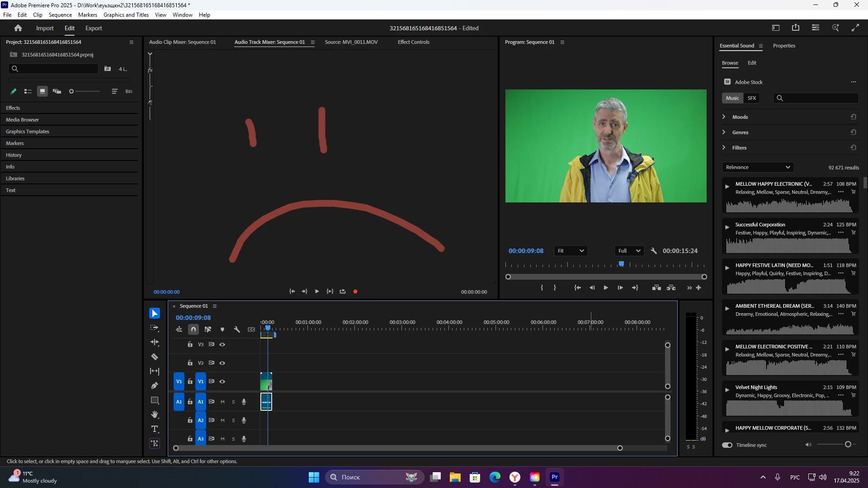The width and height of the screenshot is (868, 488).
Task: Click the SFX button in Adobe Stock
Action: pyautogui.click(x=752, y=98)
